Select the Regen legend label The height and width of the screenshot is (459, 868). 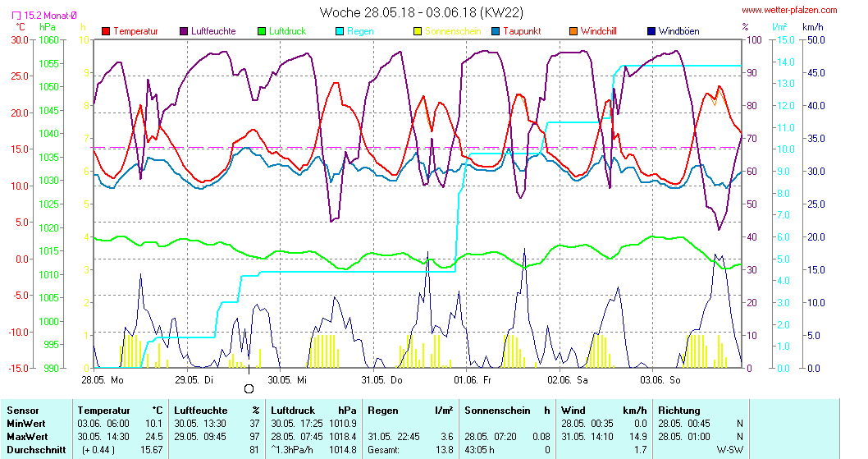coord(360,31)
